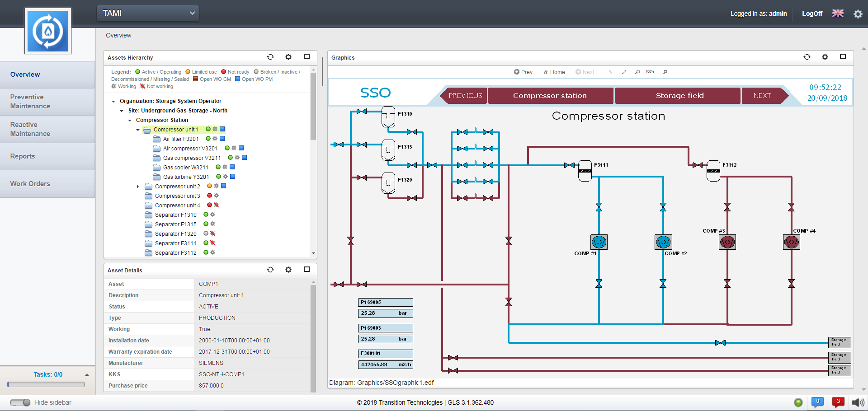Open the red alerts bubble showing 3

click(838, 402)
